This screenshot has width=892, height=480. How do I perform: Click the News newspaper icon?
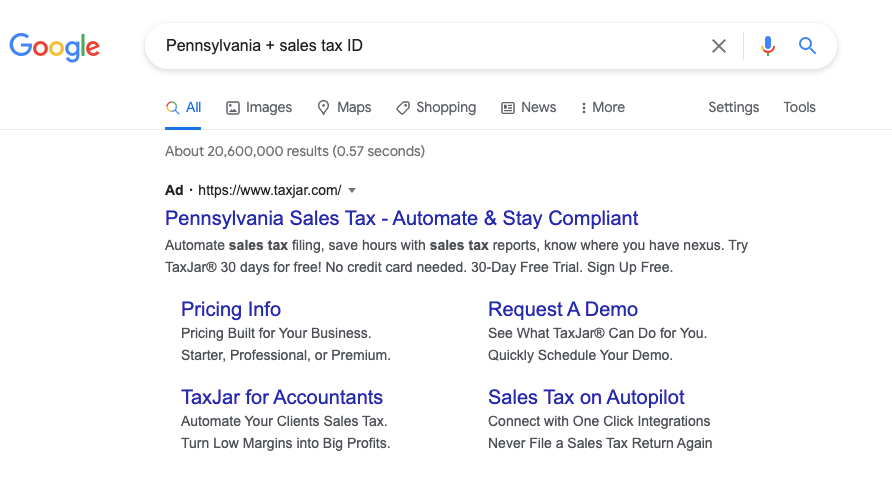pyautogui.click(x=508, y=108)
